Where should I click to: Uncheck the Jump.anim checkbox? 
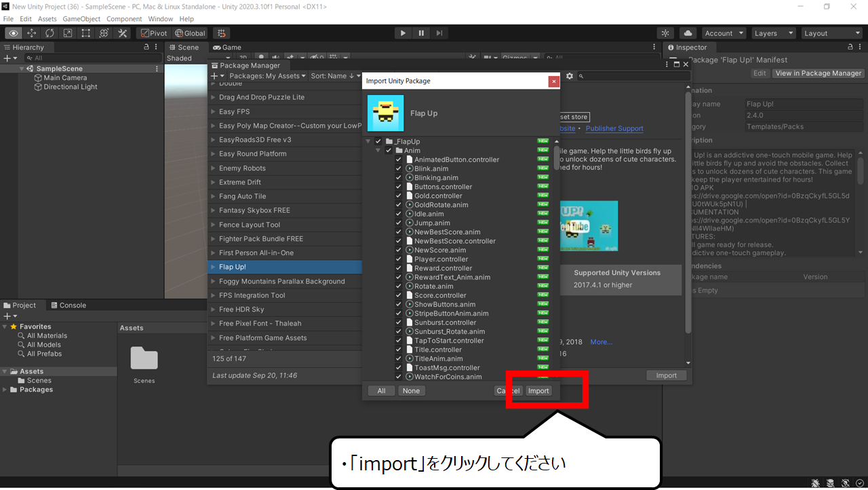tap(399, 223)
